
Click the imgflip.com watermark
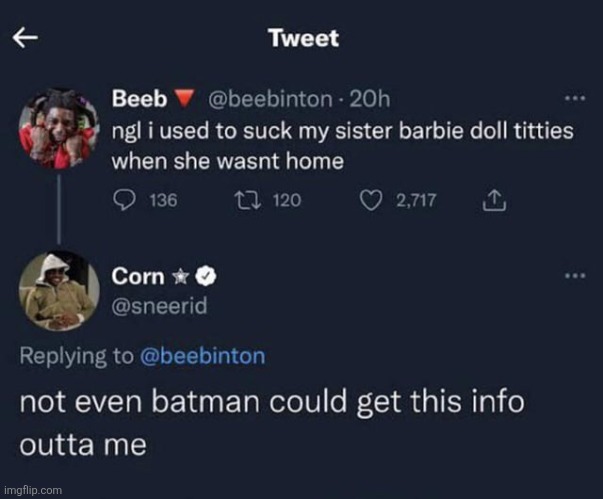33,491
